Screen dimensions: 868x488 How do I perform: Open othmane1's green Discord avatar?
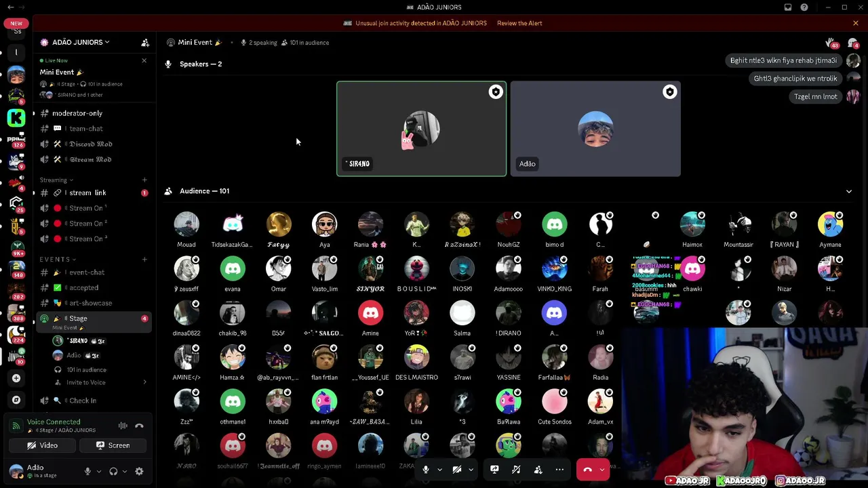click(233, 402)
